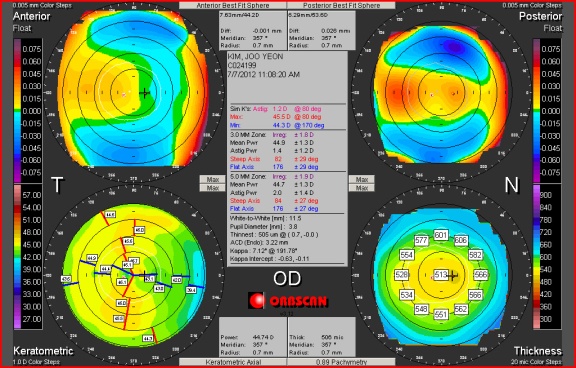The height and width of the screenshot is (368, 576).
Task: Select the 562 thickness value box
Action: 461,309
